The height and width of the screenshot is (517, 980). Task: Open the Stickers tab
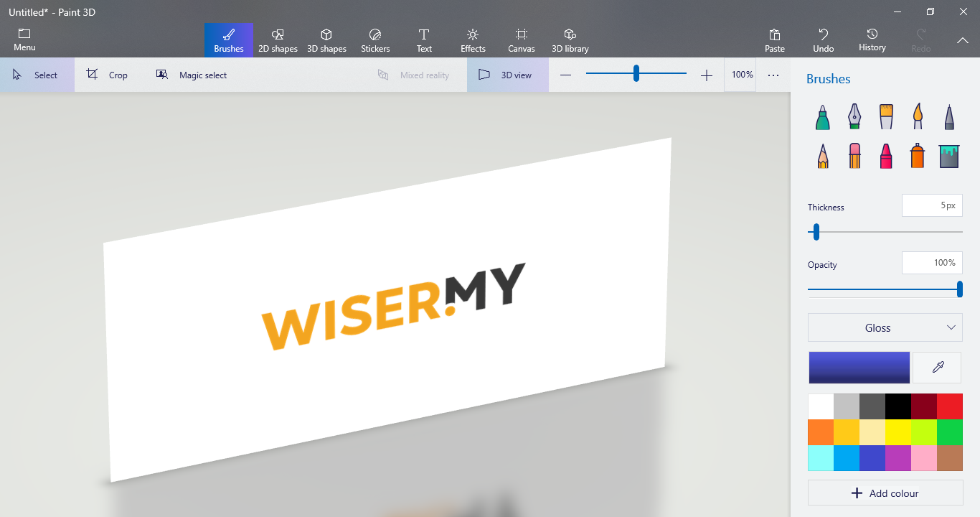click(375, 41)
